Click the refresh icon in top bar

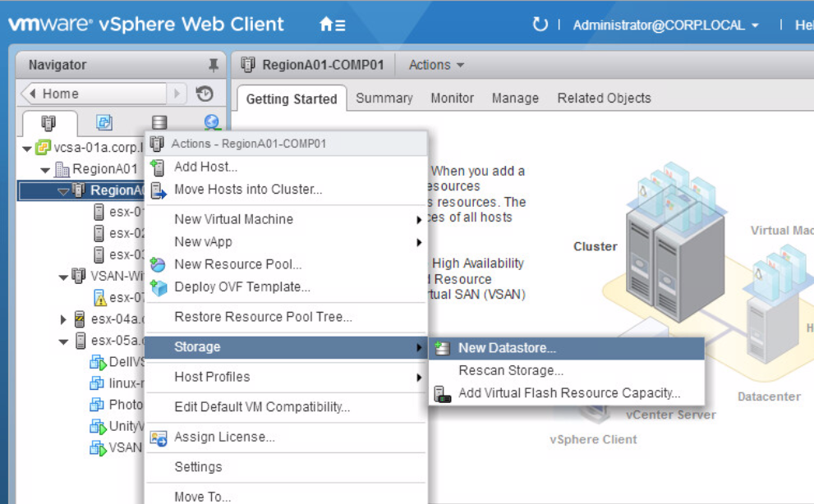(540, 25)
